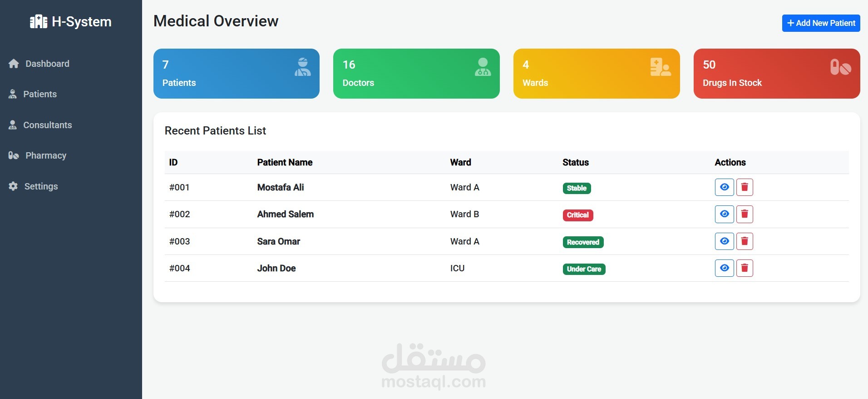View Sara Omar details with eye icon
This screenshot has width=868, height=399.
click(725, 241)
